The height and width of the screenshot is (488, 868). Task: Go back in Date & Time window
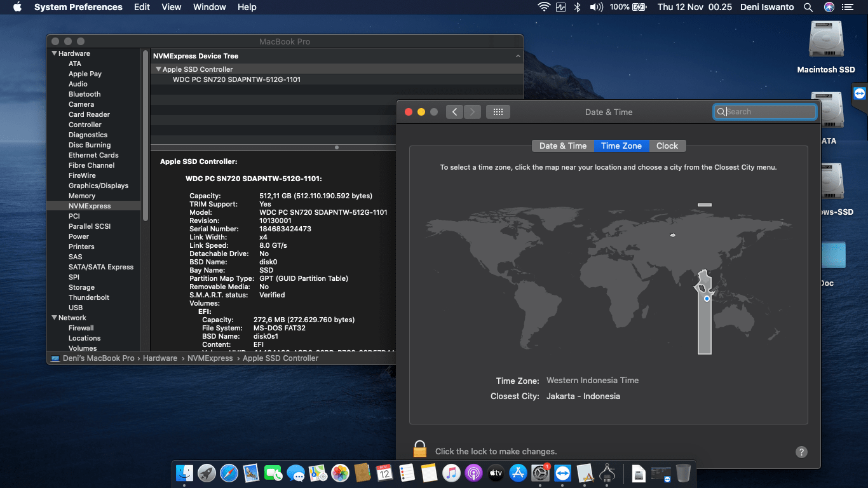[454, 112]
